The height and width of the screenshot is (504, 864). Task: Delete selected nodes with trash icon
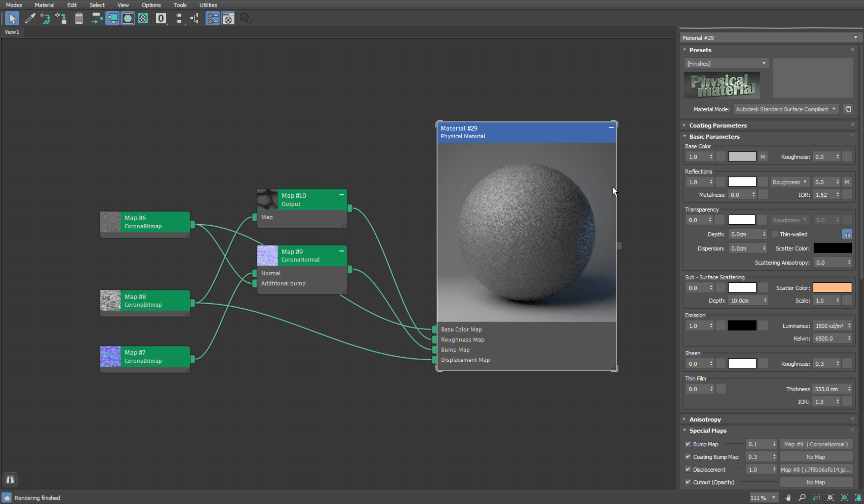pyautogui.click(x=79, y=19)
